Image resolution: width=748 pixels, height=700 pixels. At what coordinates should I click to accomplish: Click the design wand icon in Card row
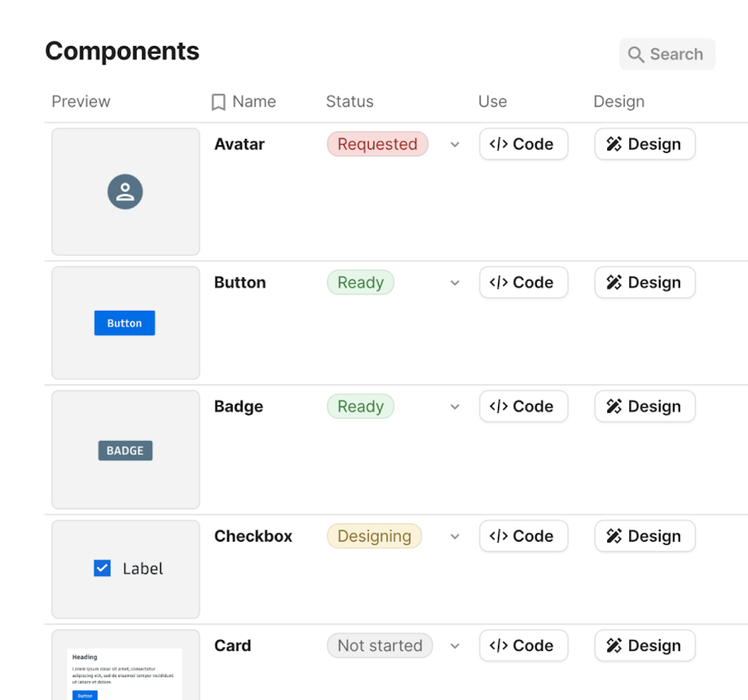[x=614, y=646]
